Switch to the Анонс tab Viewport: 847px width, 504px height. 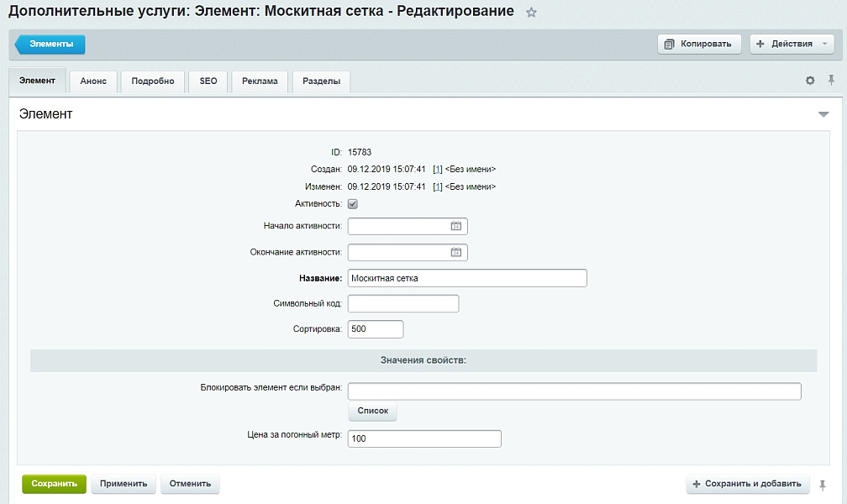coord(92,81)
